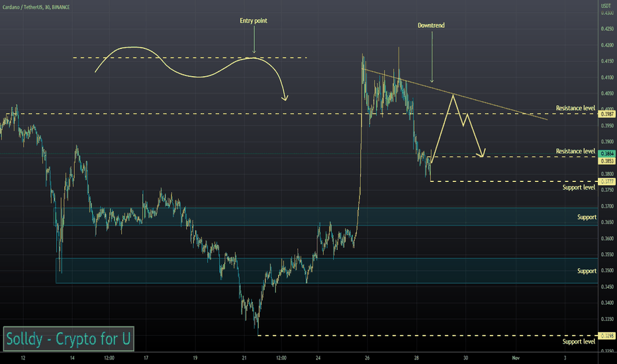The width and height of the screenshot is (617, 364).
Task: Click date 14 on the time axis
Action: coord(72,358)
